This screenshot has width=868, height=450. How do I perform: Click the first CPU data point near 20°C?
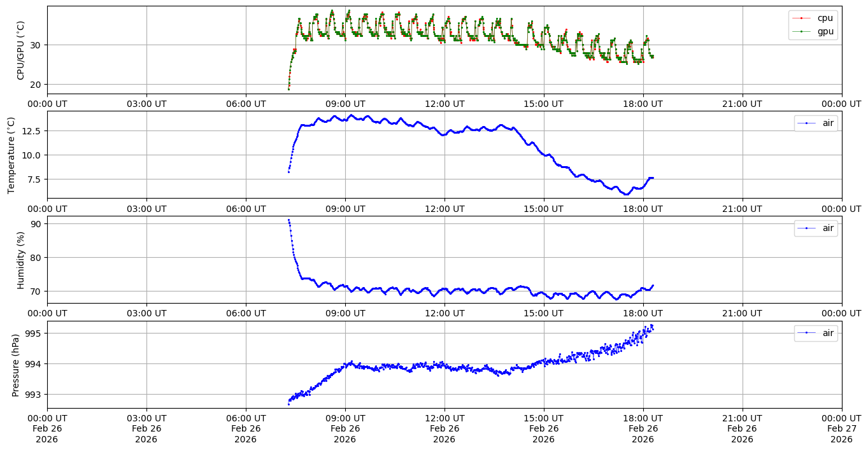point(288,88)
